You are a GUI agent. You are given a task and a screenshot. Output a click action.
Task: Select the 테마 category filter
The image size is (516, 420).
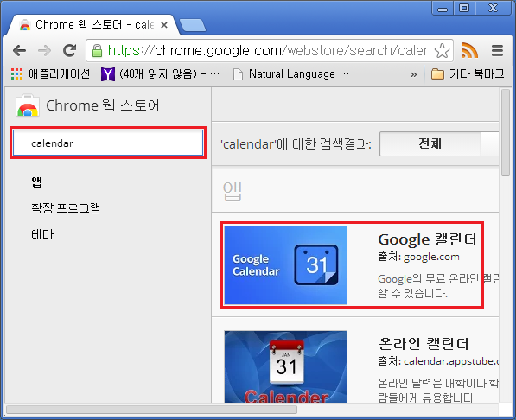pos(42,234)
